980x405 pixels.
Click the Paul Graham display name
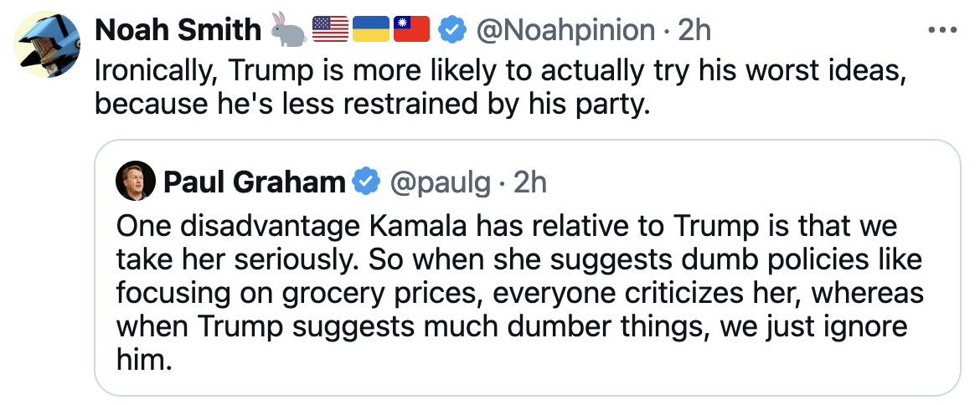pos(255,182)
